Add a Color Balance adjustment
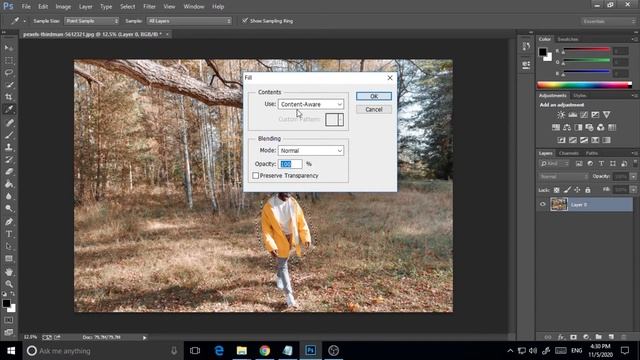 pos(567,127)
